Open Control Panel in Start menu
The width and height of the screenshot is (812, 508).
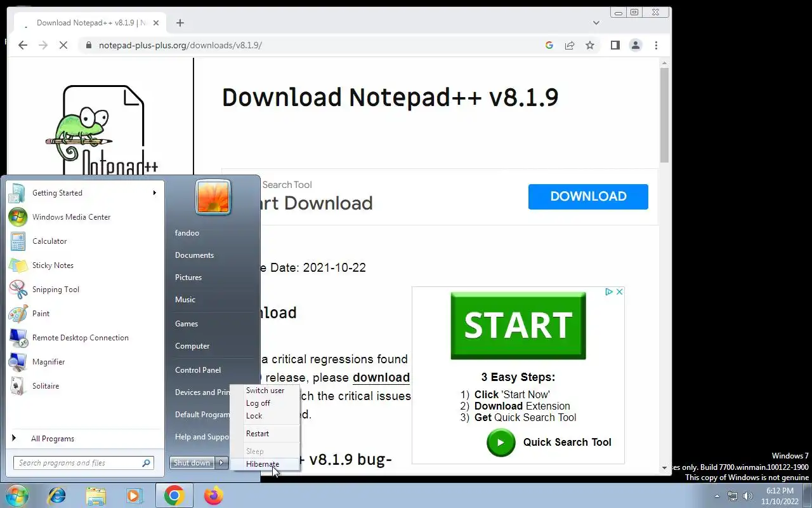[x=198, y=370]
